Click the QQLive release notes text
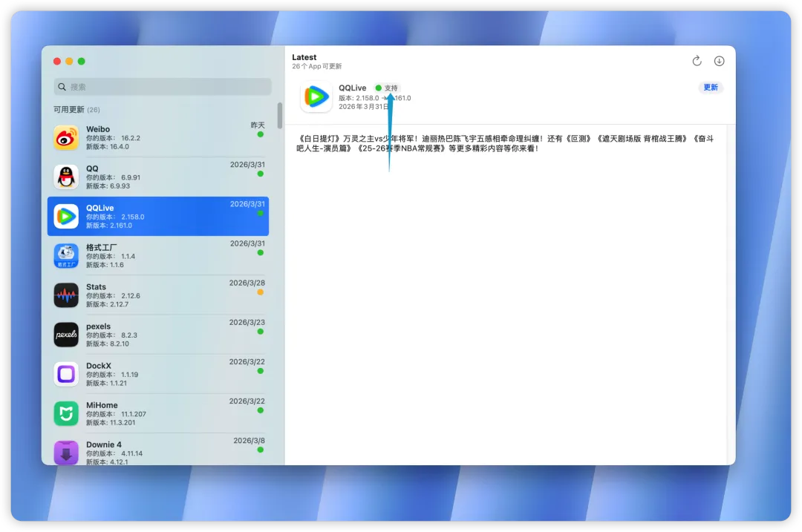802x532 pixels. click(505, 143)
